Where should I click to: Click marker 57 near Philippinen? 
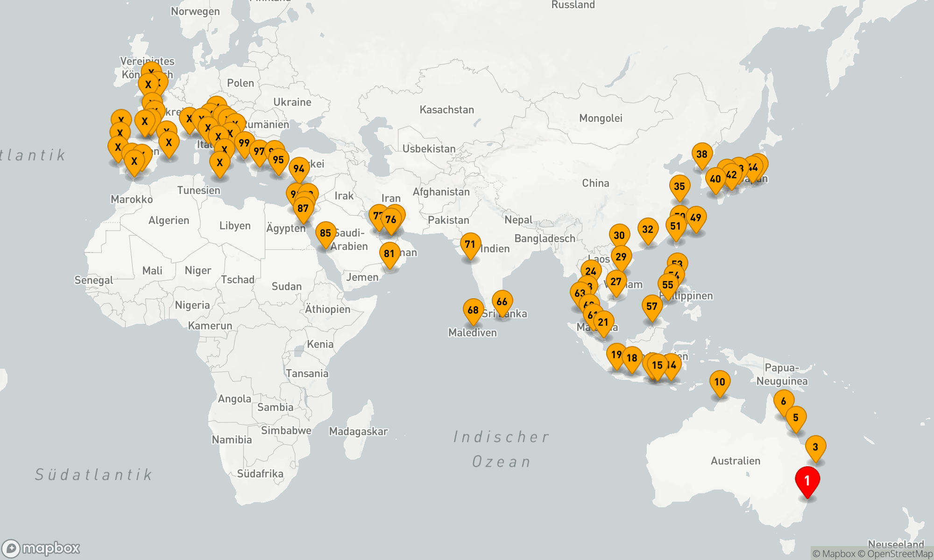click(x=652, y=307)
